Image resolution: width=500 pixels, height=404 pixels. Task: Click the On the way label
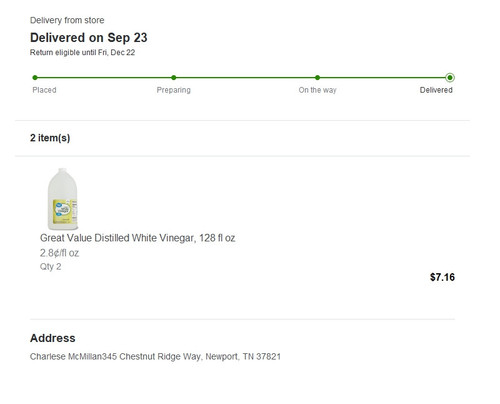pyautogui.click(x=317, y=90)
